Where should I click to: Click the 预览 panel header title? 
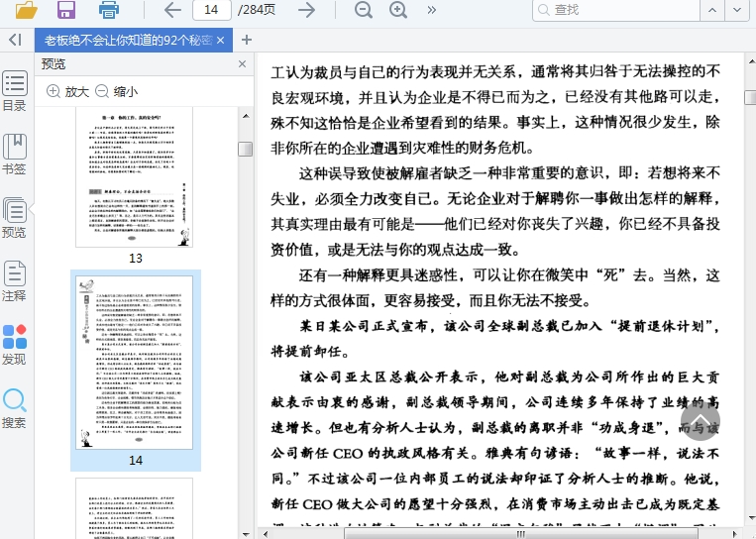tap(54, 64)
